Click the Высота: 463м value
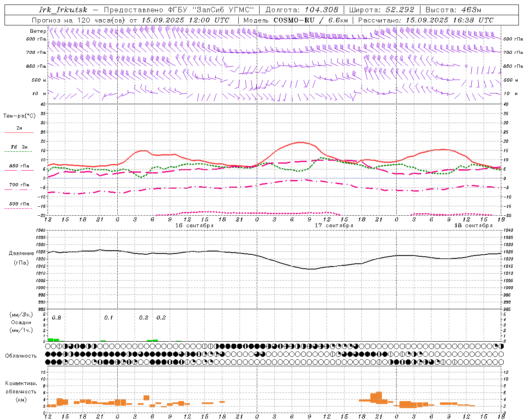 pyautogui.click(x=454, y=10)
